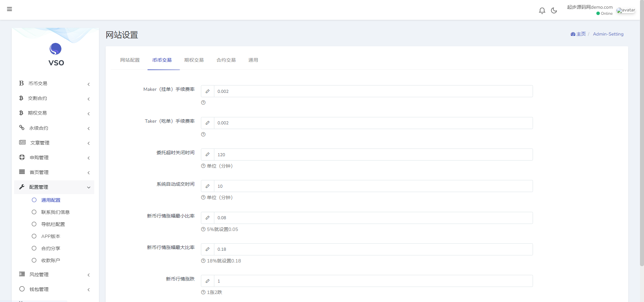644x302 pixels.
Task: Click the 网站设置 page heading
Action: click(122, 35)
